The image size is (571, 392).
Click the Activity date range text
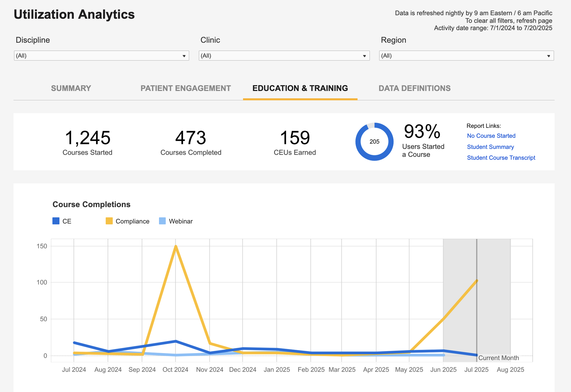pos(493,28)
